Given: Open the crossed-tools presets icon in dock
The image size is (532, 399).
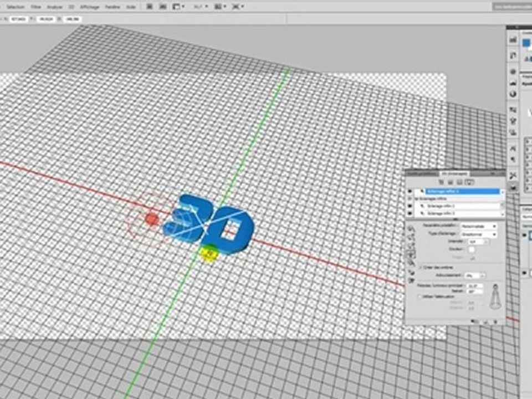Looking at the screenshot, I should coord(513,176).
